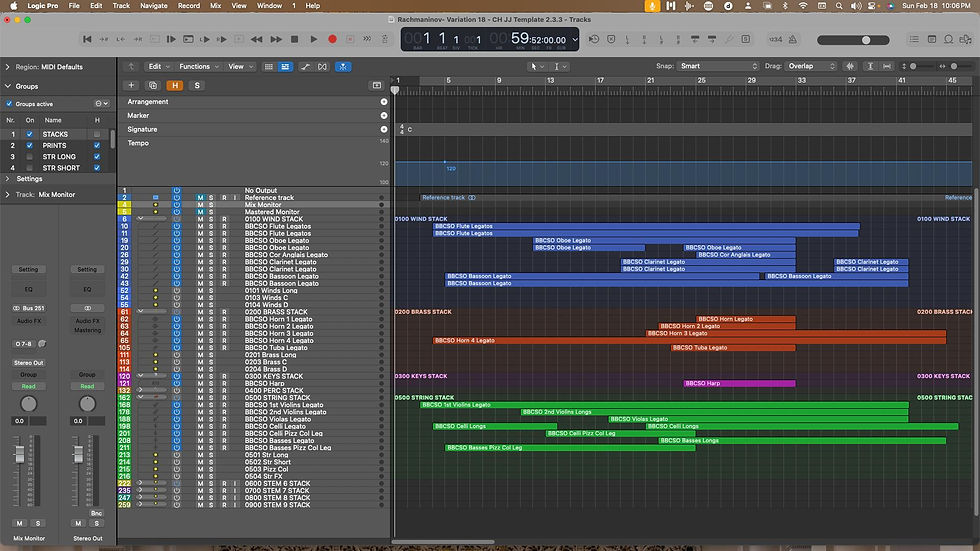Toggle the global Solo S track-header button
This screenshot has height=551, width=980.
[197, 86]
